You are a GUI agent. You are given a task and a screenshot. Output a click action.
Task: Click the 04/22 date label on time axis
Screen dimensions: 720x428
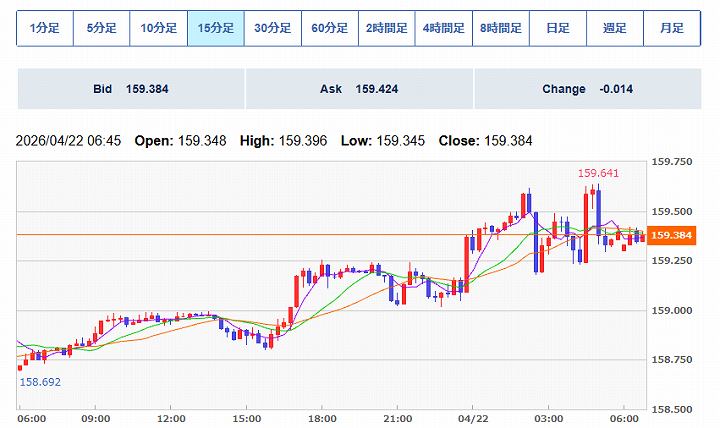[472, 418]
